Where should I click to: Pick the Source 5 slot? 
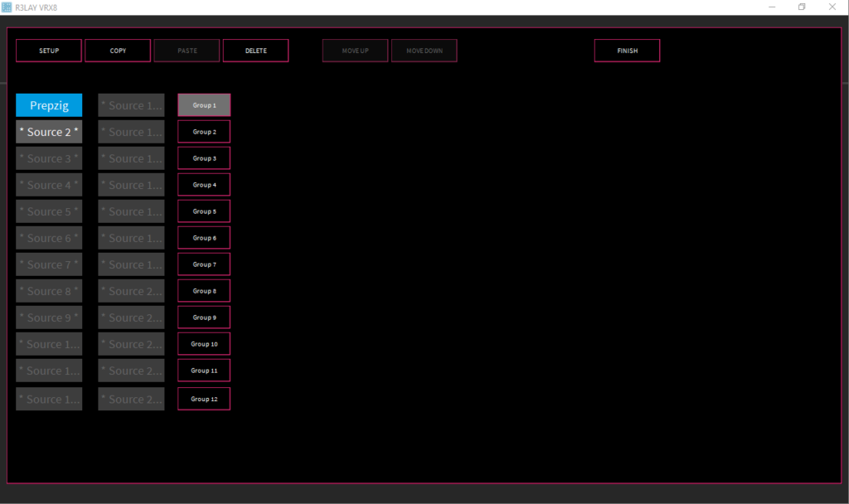tap(49, 211)
